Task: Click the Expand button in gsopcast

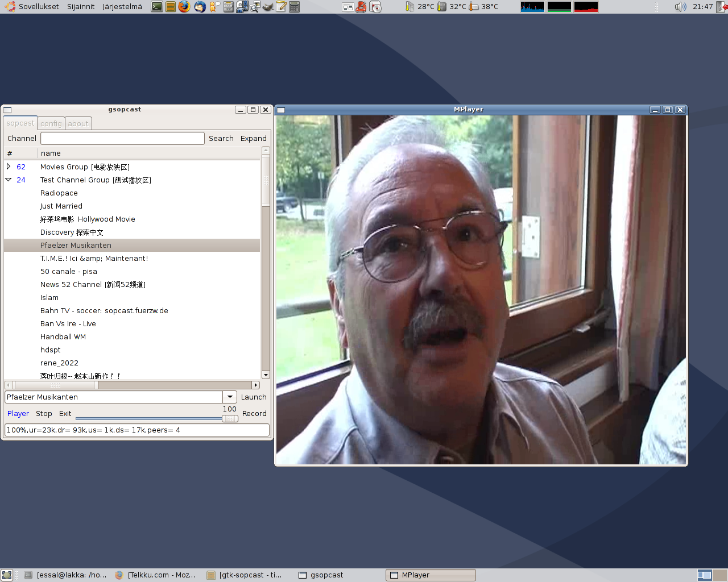Action: tap(254, 139)
